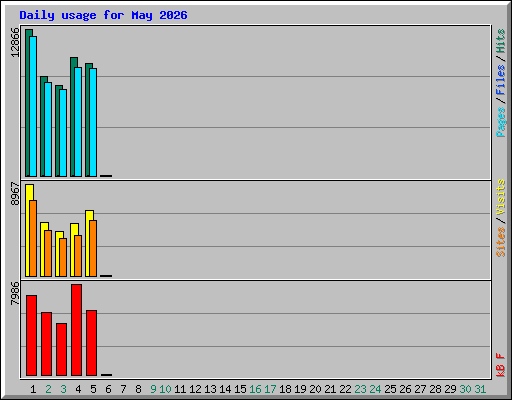Image resolution: width=512 pixels, height=400 pixels.
Task: Click the 'Sites' legend label
Action: coord(500,242)
